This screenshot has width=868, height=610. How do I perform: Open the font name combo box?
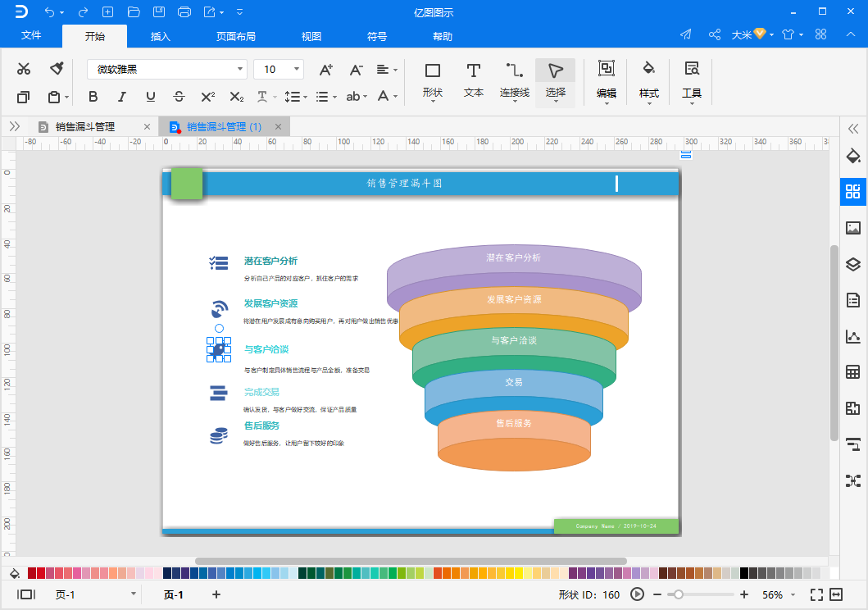pos(166,69)
